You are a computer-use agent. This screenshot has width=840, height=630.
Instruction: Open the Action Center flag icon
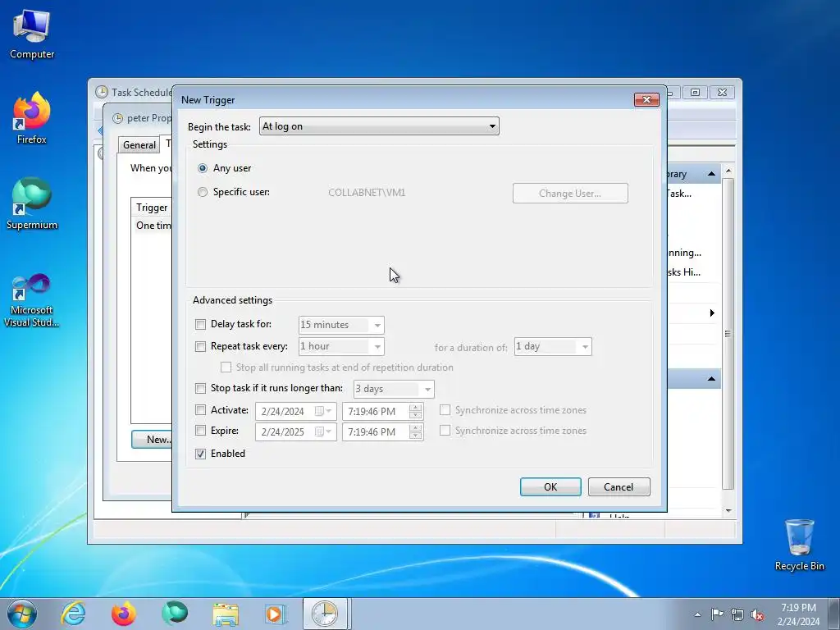point(717,614)
